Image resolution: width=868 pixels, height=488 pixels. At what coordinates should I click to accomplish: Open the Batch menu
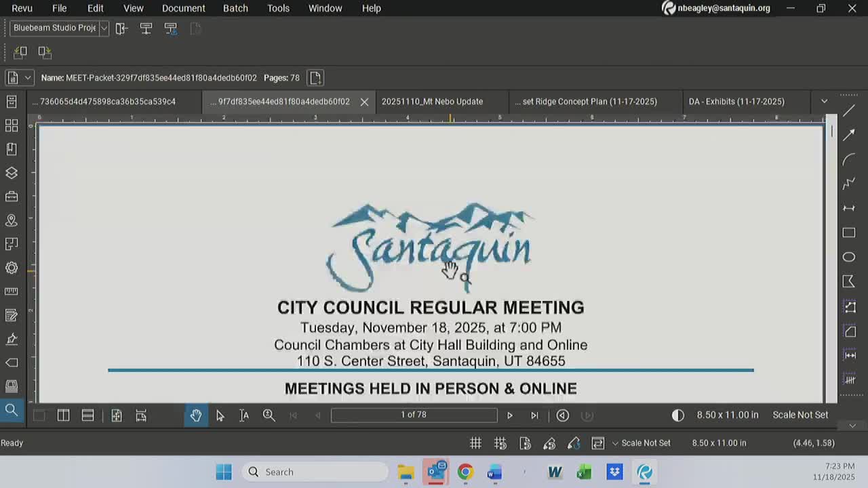[235, 8]
